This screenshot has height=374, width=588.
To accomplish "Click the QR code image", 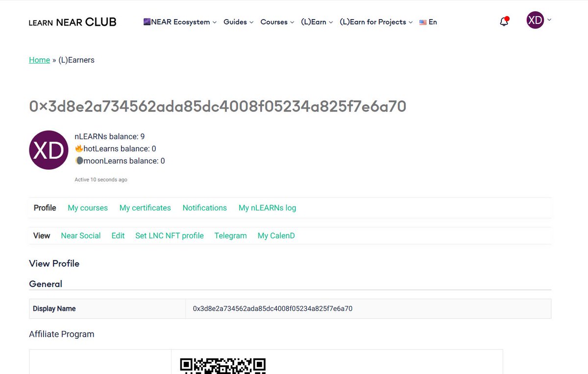I will (x=223, y=366).
